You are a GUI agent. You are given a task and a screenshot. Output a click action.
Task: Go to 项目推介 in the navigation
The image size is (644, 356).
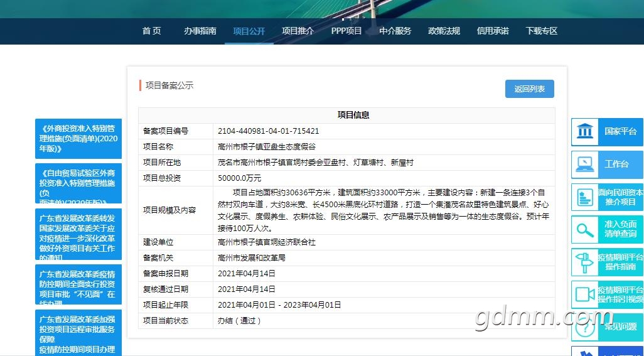click(x=298, y=31)
